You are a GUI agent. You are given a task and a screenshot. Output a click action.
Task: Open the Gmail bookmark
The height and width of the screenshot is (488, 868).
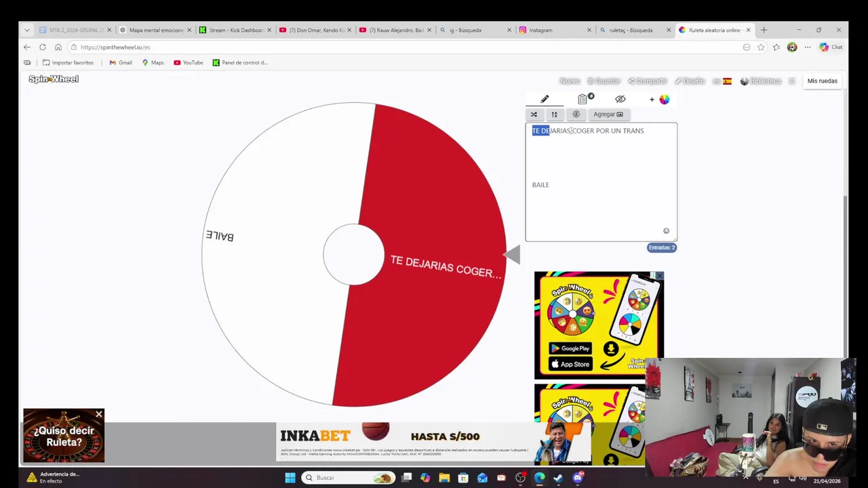click(121, 62)
